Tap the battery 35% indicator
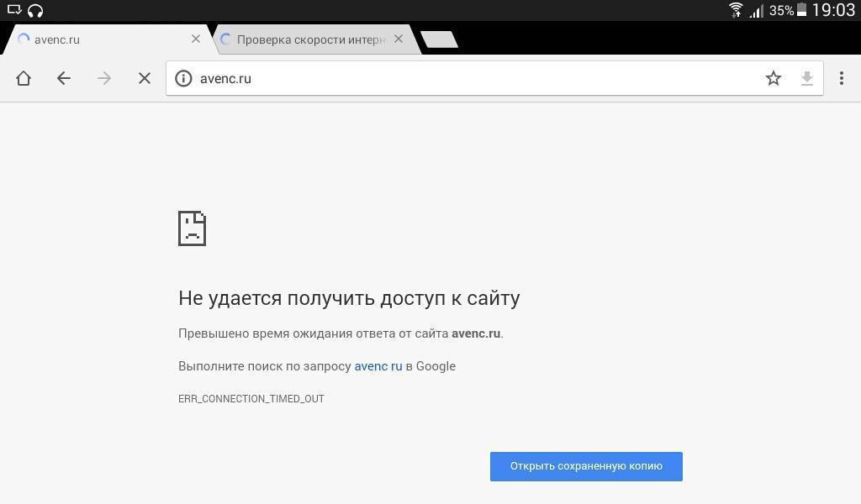The image size is (861, 504). pos(788,10)
